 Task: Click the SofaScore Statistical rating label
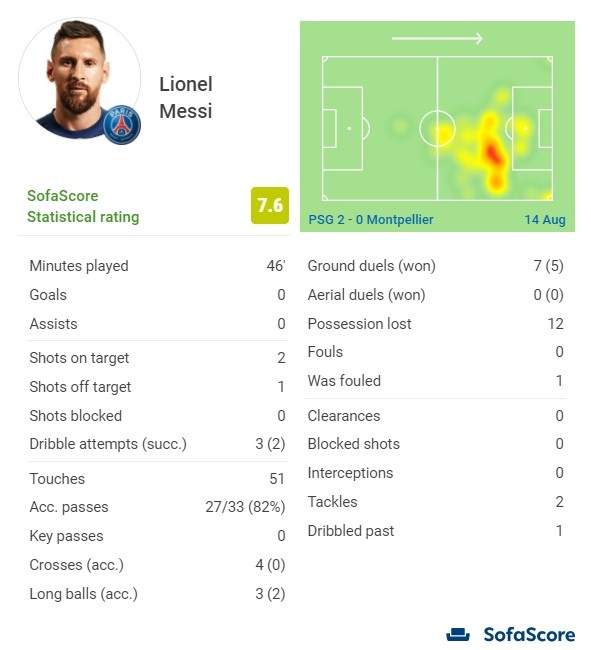point(83,206)
